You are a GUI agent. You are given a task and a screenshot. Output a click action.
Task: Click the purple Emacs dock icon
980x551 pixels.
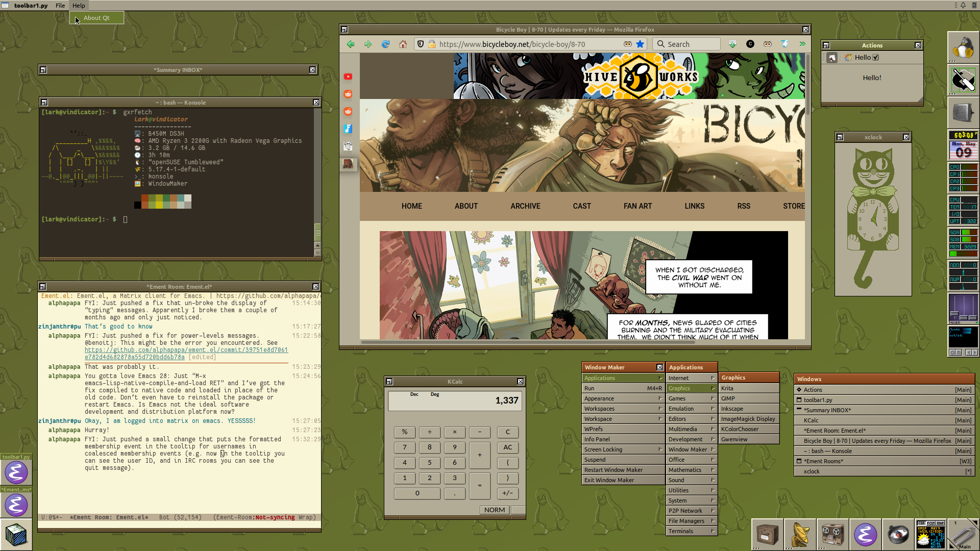tap(865, 535)
